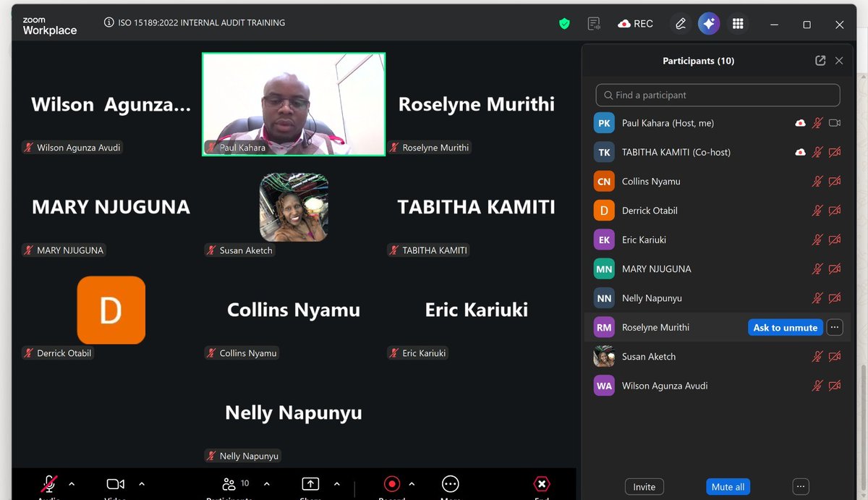The width and height of the screenshot is (868, 500).
Task: Select MARY NJUGUNA gallery tile name
Action: point(111,207)
